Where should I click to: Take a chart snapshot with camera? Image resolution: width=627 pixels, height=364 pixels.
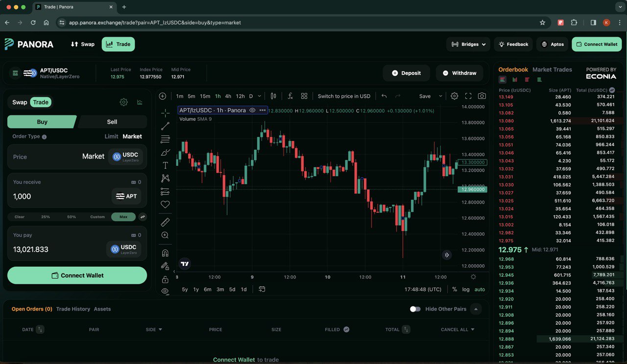pyautogui.click(x=482, y=96)
